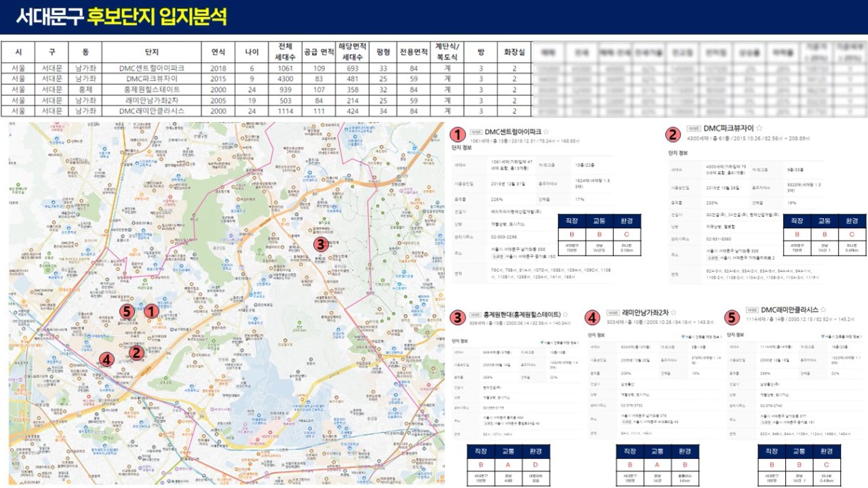Viewport: 868px width, 488px height.
Task: Select the 해당면적 세대수 column header
Action: pyautogui.click(x=351, y=52)
